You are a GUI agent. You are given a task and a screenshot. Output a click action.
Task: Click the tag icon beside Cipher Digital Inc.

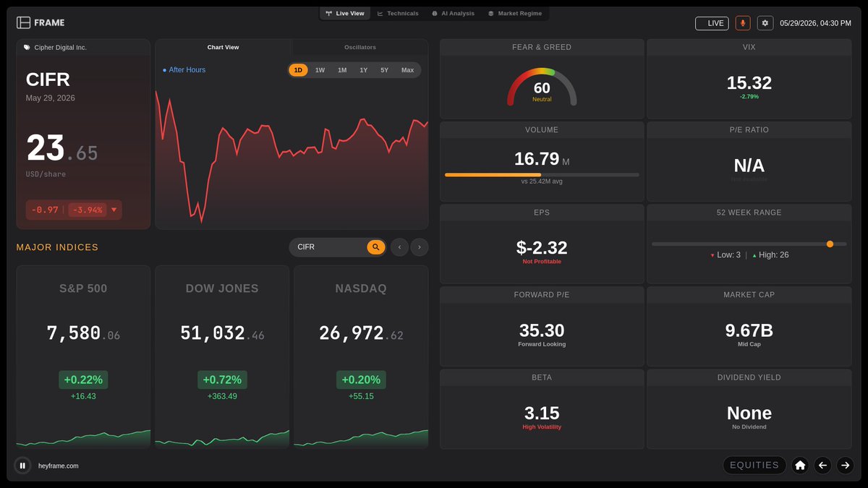27,48
